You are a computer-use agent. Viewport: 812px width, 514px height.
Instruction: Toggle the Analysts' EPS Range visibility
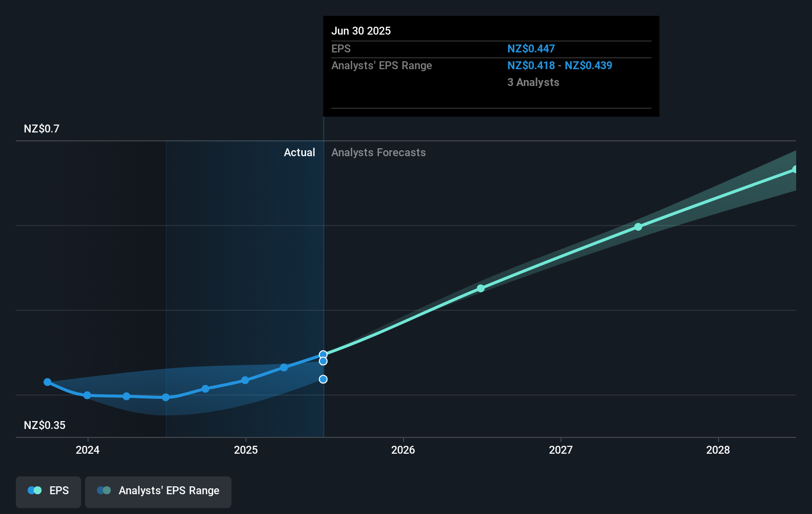(x=158, y=492)
